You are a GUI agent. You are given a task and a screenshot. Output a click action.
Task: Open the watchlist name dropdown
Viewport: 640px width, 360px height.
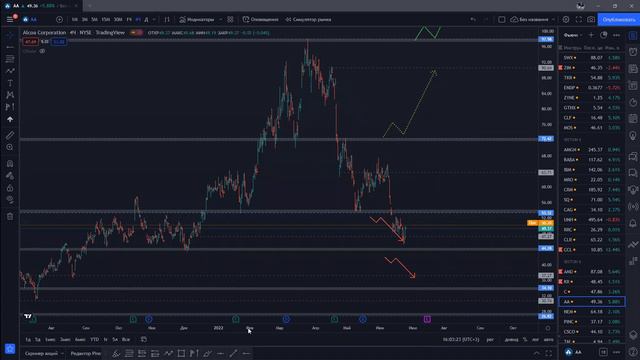(573, 35)
